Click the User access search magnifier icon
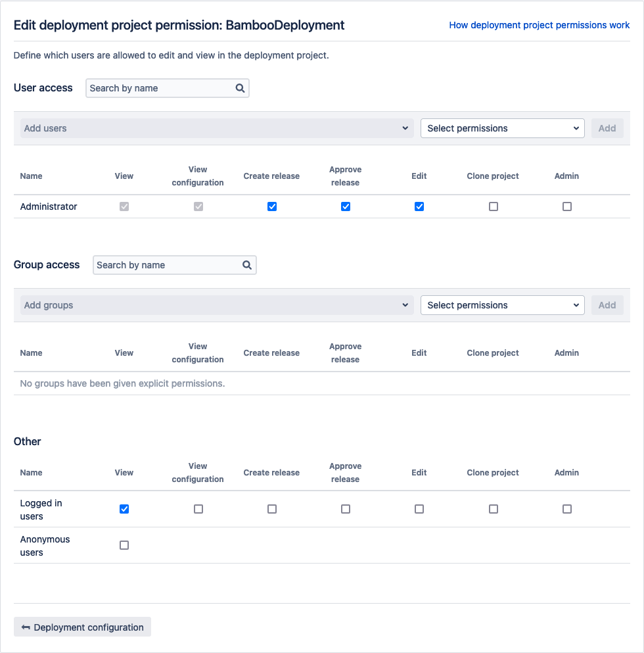The height and width of the screenshot is (653, 644). pos(240,88)
